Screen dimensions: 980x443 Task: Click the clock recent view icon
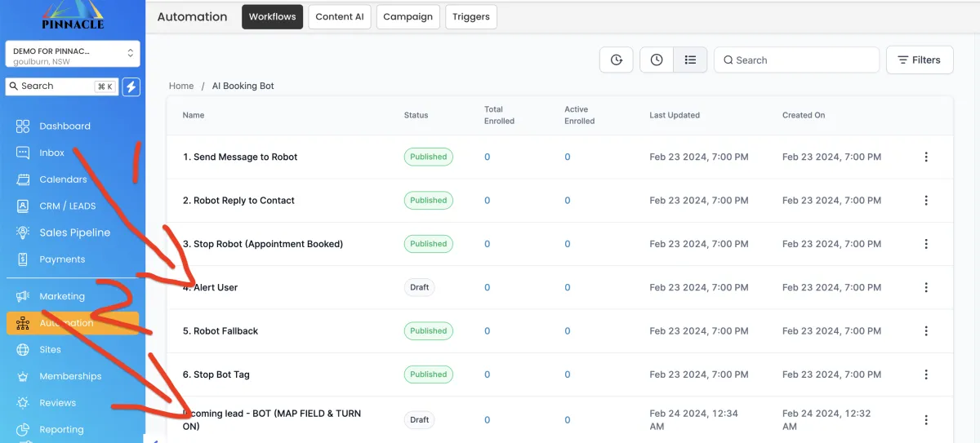[657, 60]
